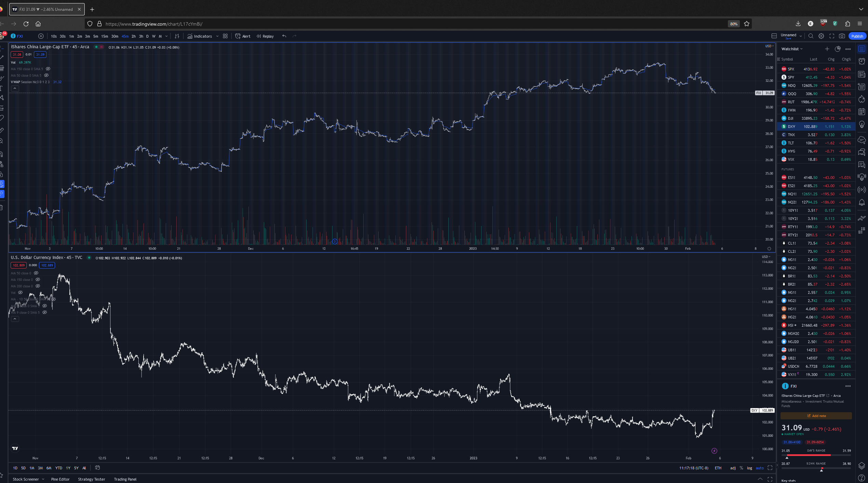Show the hidden MA 150 indicator
This screenshot has width=868, height=483.
point(48,69)
